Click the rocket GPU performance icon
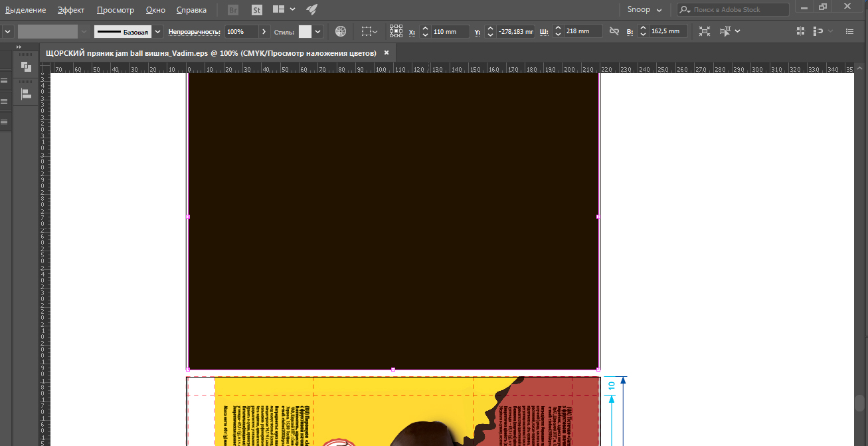The image size is (868, 446). click(x=311, y=10)
